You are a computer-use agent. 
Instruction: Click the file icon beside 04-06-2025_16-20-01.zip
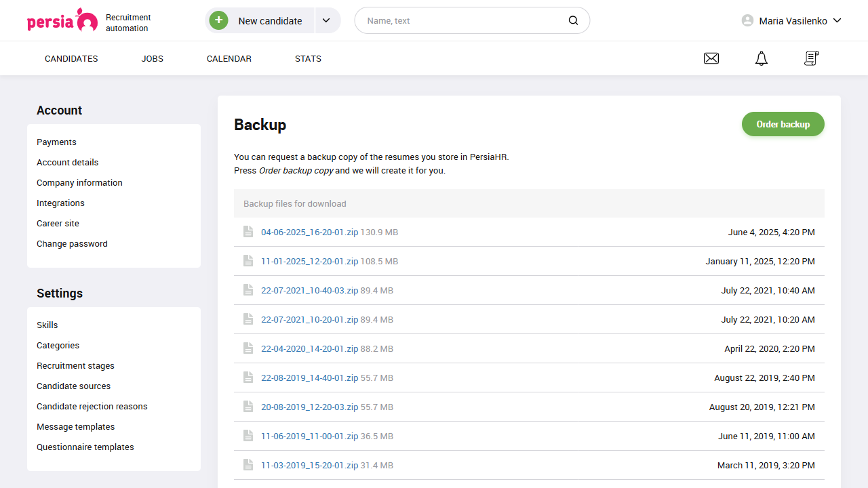(x=248, y=231)
